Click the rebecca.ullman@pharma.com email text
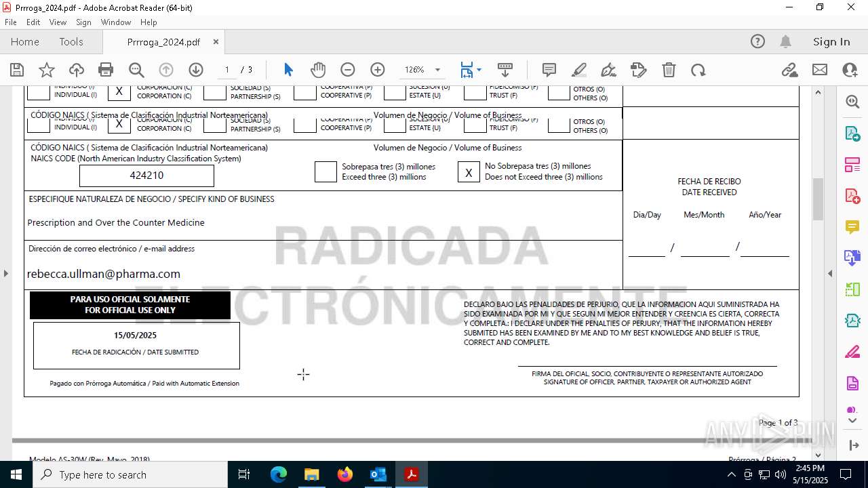 [104, 274]
